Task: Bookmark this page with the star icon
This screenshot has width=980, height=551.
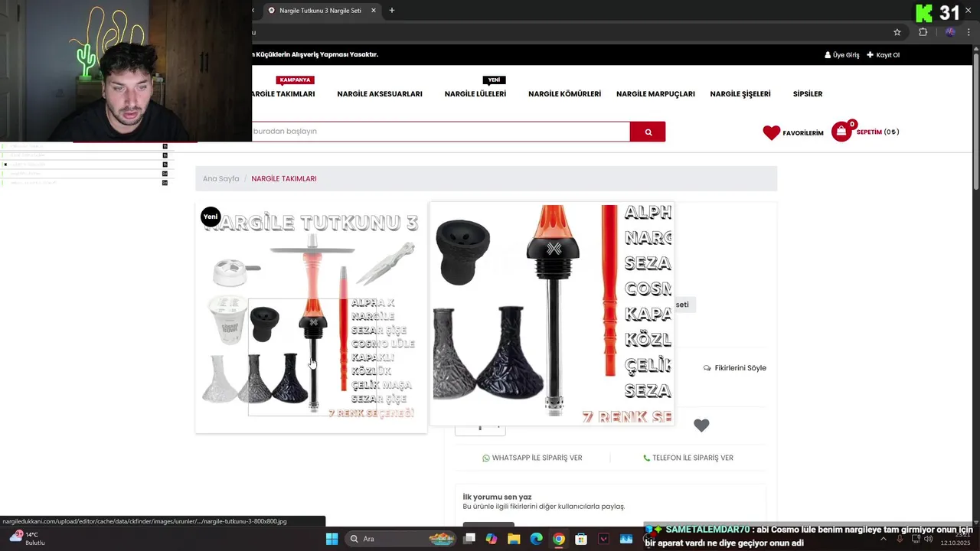Action: point(897,32)
